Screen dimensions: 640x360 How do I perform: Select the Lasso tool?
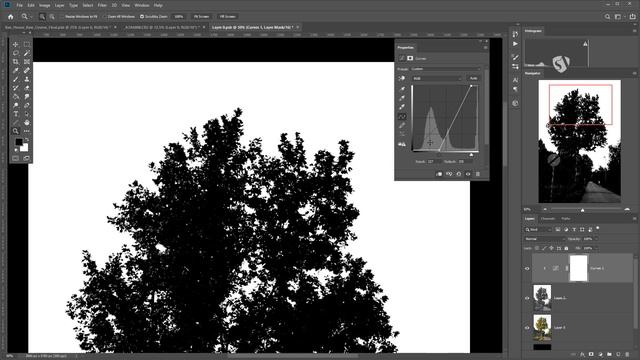pyautogui.click(x=16, y=53)
